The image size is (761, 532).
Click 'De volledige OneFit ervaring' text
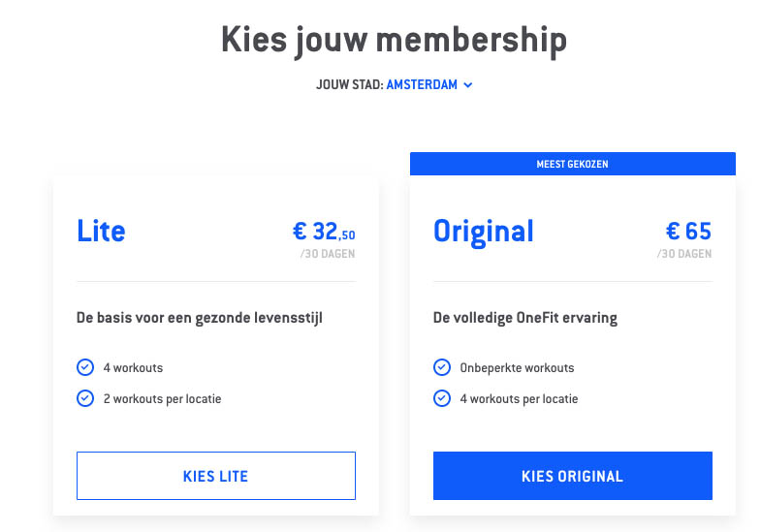pos(525,318)
